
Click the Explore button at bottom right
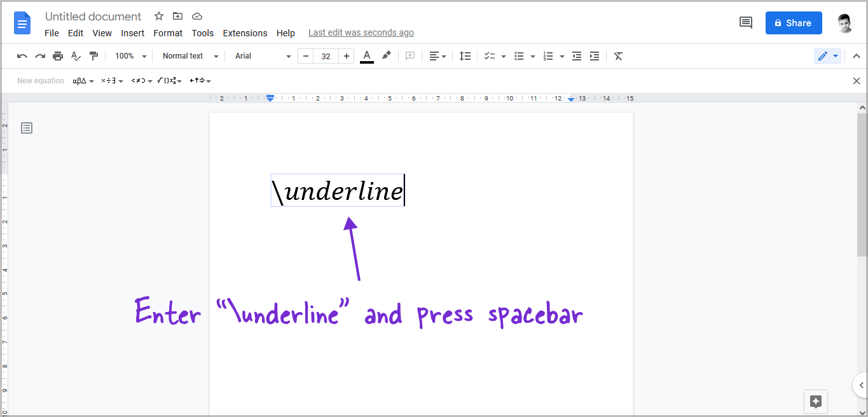[816, 402]
